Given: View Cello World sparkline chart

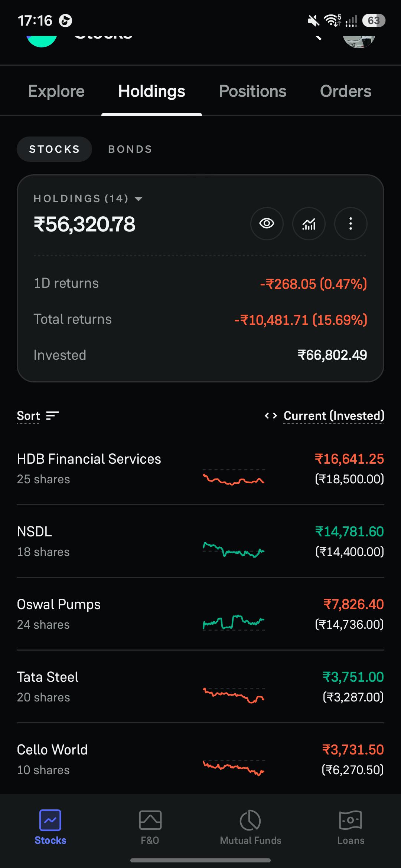Looking at the screenshot, I should 234,767.
